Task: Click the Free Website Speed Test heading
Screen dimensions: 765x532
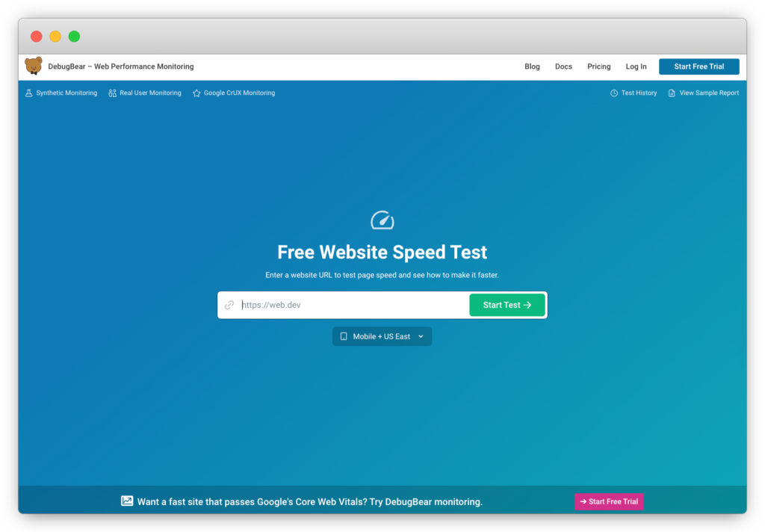Action: [x=382, y=253]
